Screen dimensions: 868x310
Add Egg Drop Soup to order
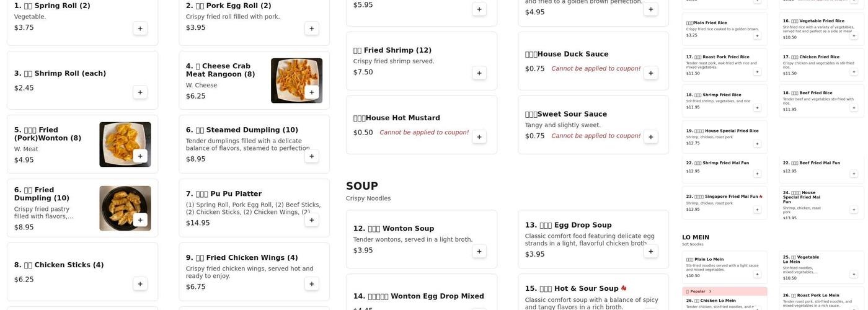(651, 251)
